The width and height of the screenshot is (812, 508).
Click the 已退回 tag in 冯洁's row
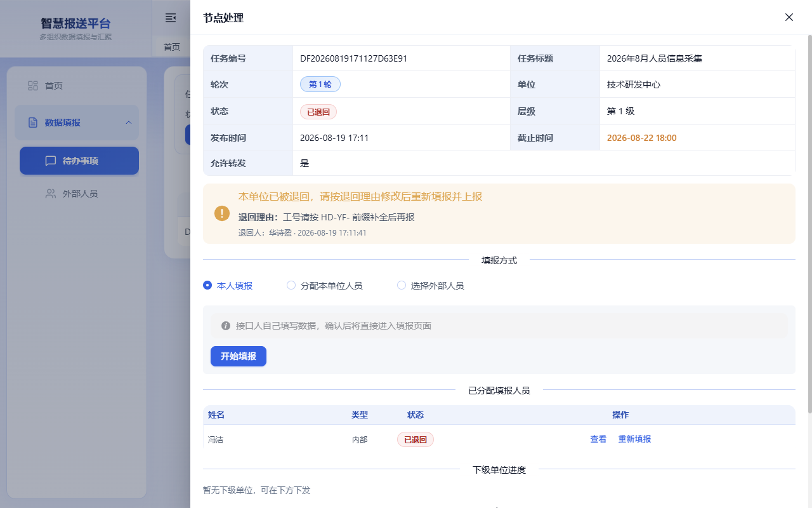pos(416,439)
